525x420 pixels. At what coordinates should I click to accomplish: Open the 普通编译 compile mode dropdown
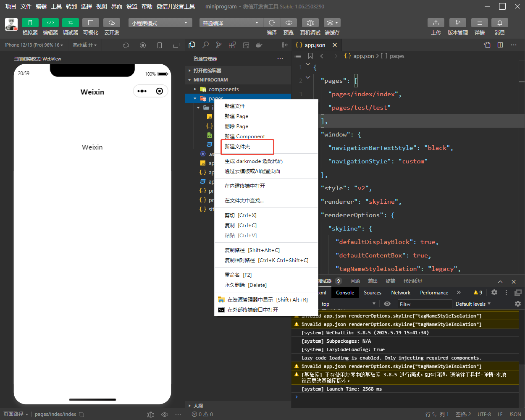coord(231,23)
